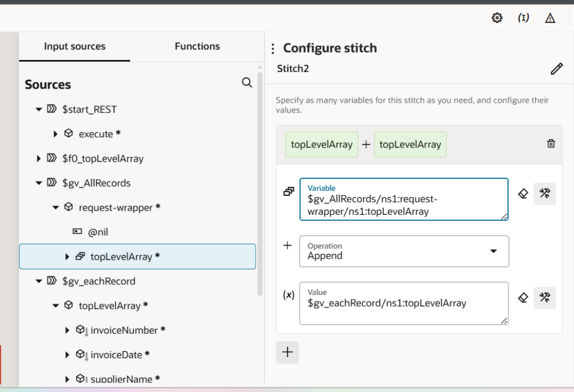Delete the stitch variable with trash icon
The height and width of the screenshot is (392, 574).
(x=551, y=144)
